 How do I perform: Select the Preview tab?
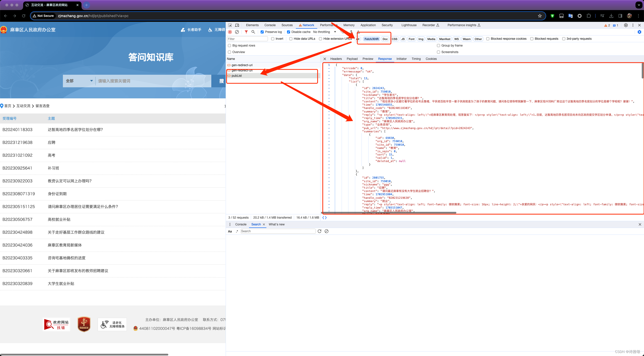[368, 59]
